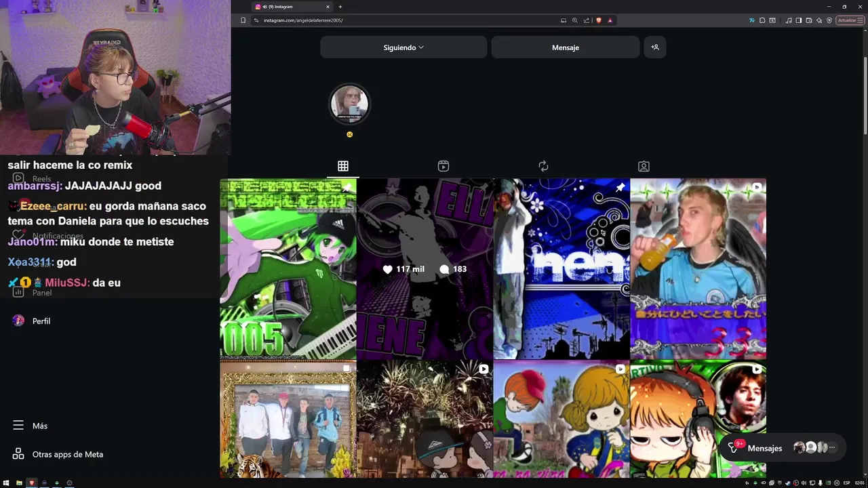Open the Mensajes floating panel

point(783,448)
